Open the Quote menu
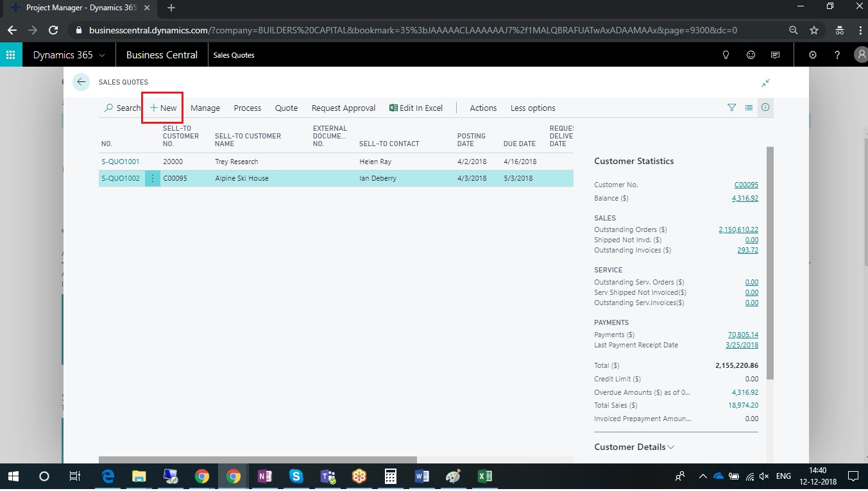868x491 pixels. 286,108
